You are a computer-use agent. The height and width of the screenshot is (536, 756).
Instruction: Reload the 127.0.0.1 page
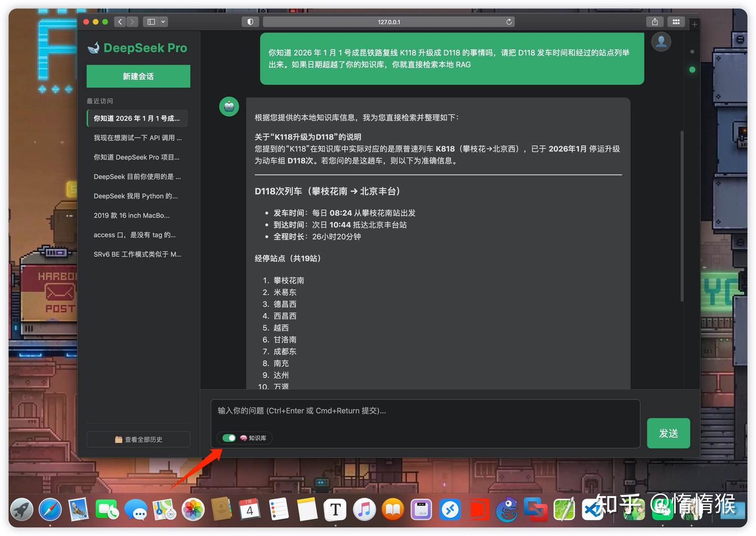click(x=509, y=22)
